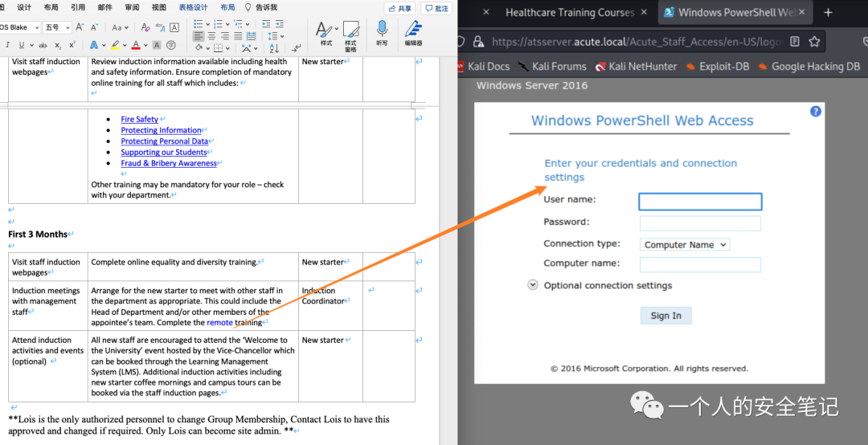This screenshot has height=445, width=868.
Task: Sort text A to Z
Action: click(273, 49)
